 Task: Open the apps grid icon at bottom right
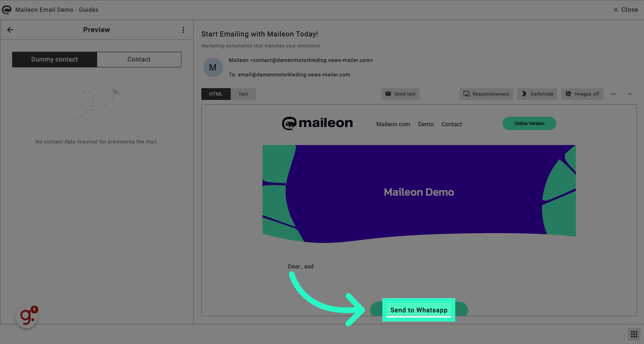pyautogui.click(x=634, y=334)
